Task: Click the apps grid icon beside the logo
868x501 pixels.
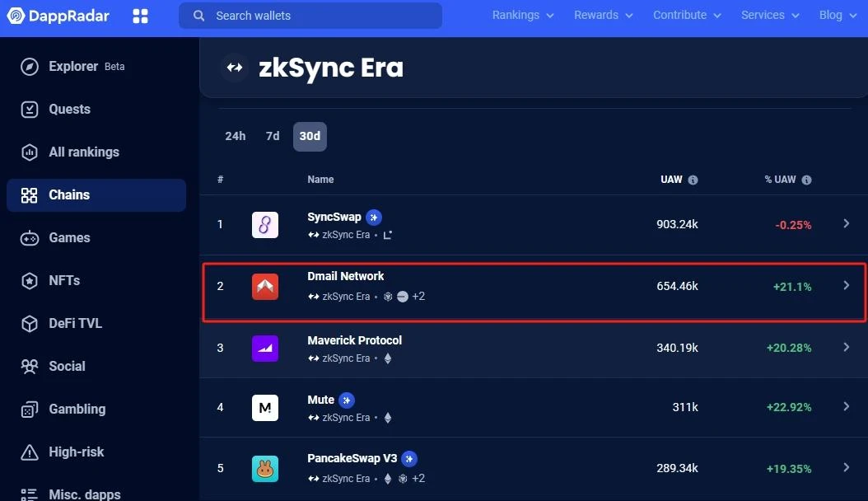Action: click(x=140, y=15)
